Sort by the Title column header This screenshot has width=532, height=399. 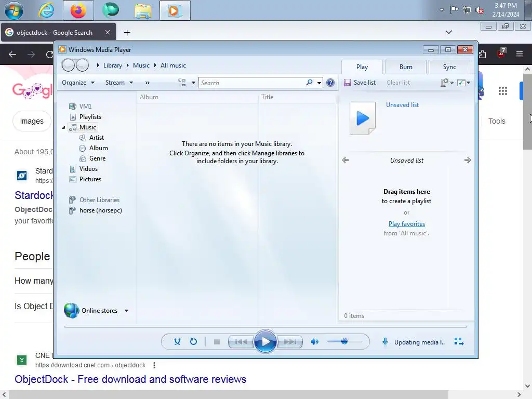click(x=297, y=97)
